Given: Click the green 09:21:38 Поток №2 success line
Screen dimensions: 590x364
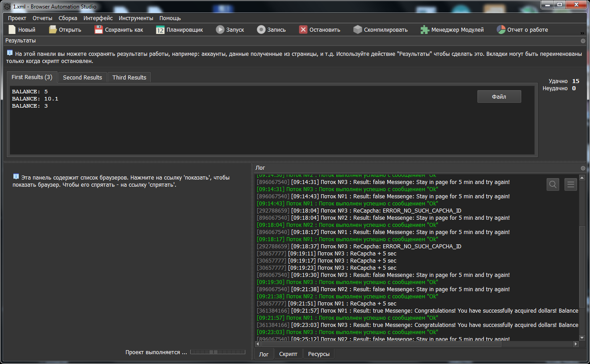Looking at the screenshot, I should coord(347,296).
